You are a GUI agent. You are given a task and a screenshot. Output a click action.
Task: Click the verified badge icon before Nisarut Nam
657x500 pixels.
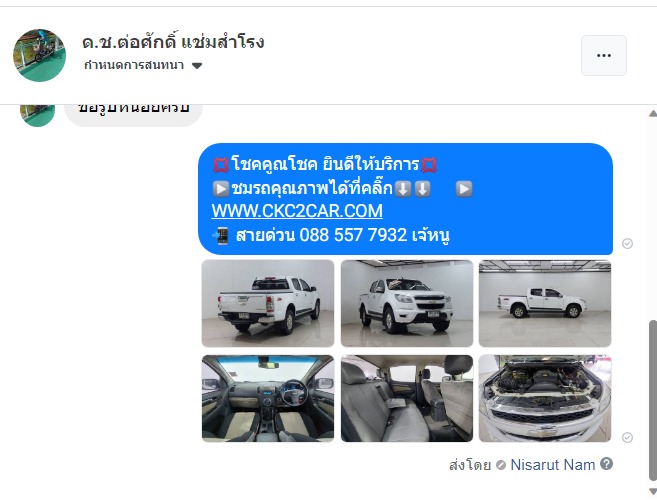coord(501,465)
